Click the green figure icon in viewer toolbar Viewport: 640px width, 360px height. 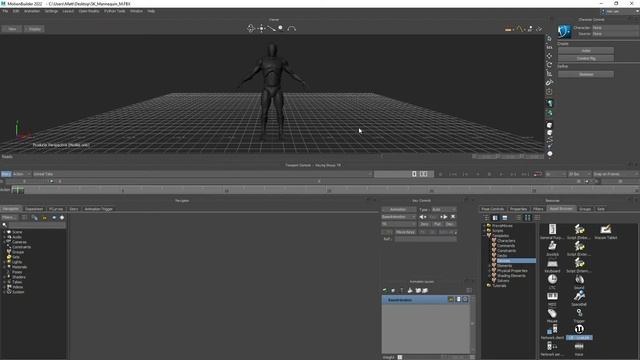(x=550, y=103)
